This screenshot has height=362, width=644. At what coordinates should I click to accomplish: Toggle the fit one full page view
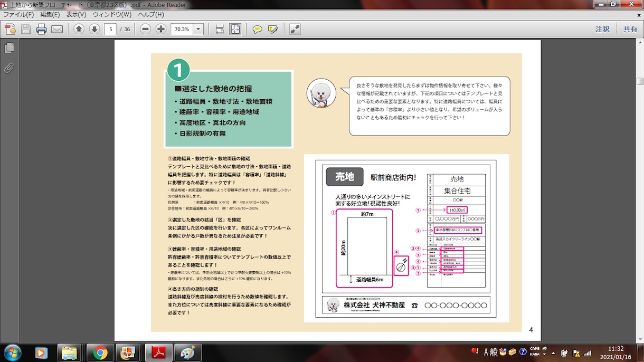(235, 29)
